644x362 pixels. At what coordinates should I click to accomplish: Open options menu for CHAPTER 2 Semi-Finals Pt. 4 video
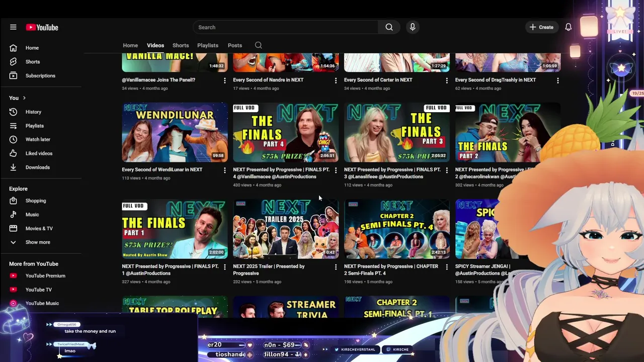447,267
